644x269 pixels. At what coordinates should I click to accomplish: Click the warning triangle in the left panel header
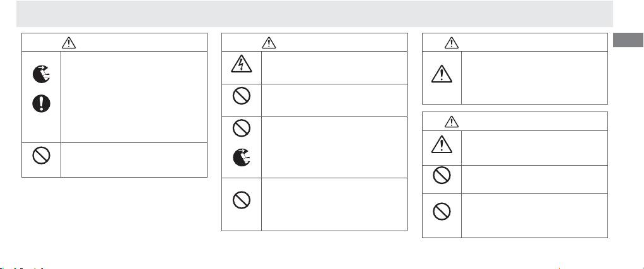click(69, 42)
